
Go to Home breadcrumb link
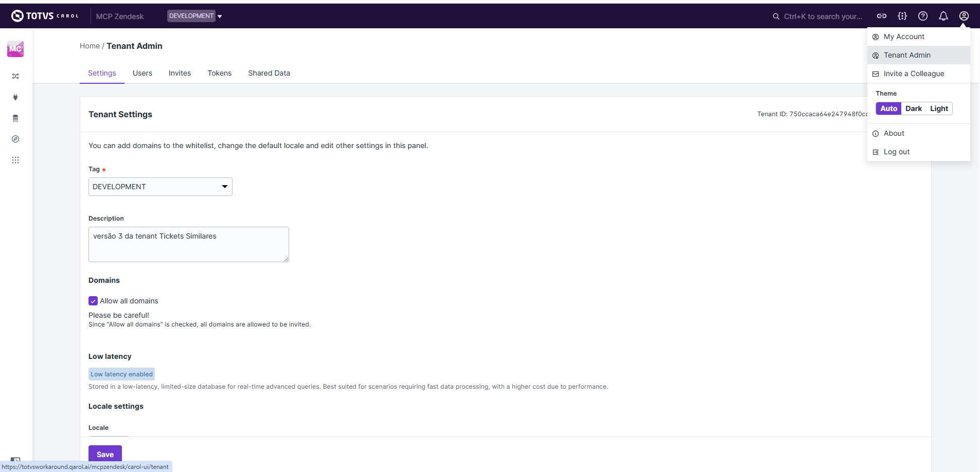click(x=90, y=46)
